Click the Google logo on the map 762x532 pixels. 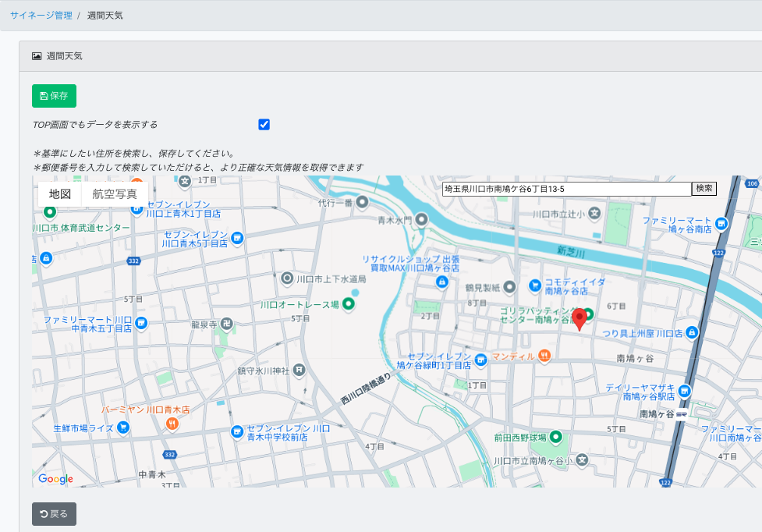(x=55, y=479)
